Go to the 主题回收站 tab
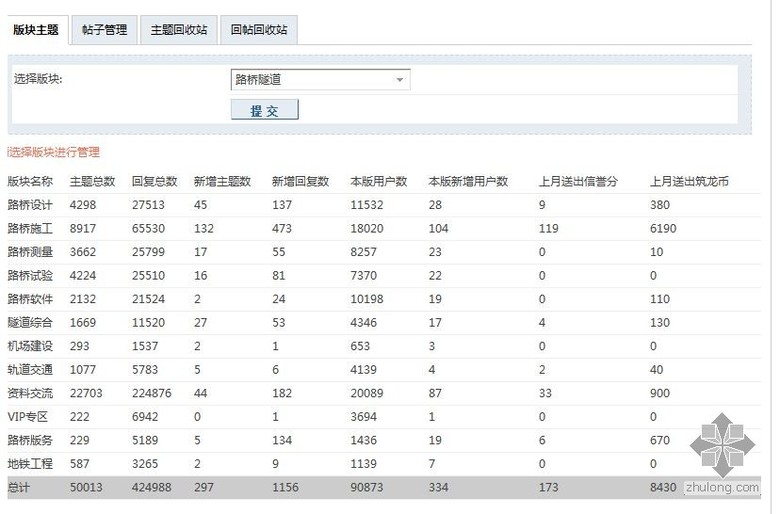This screenshot has width=780, height=514. (179, 30)
